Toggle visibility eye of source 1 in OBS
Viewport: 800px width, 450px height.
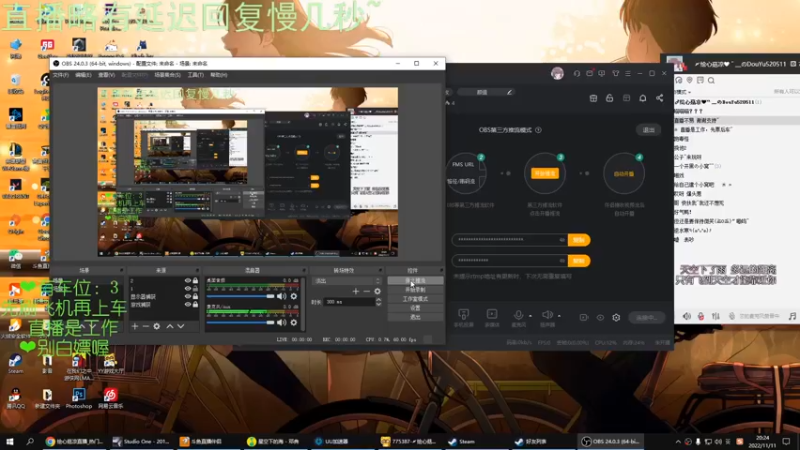click(188, 289)
